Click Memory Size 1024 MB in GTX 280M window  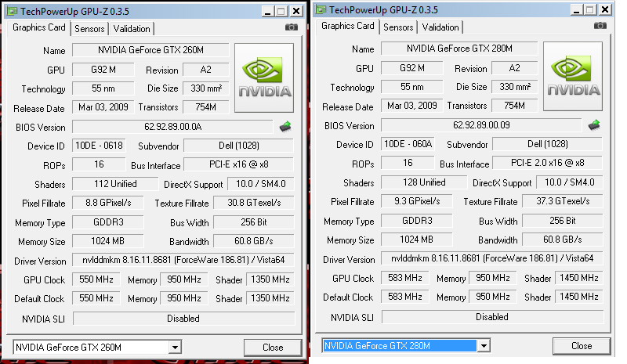click(416, 240)
